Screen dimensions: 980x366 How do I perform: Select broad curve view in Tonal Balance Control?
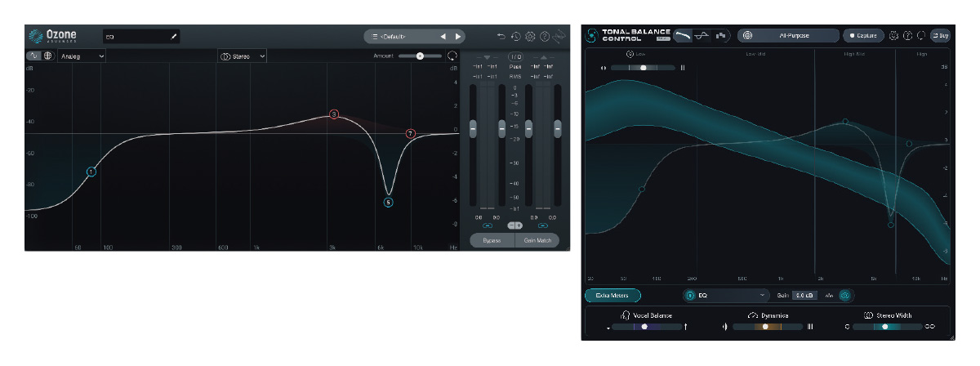[x=684, y=36]
